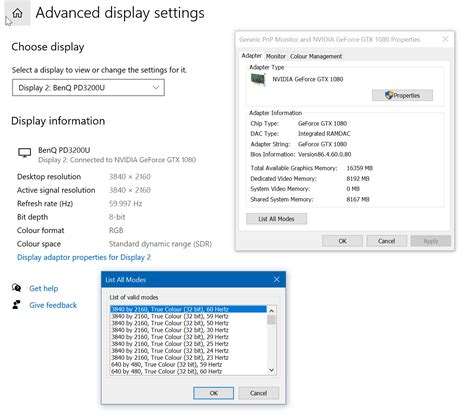
Task: Confirm OK in List All Modes dialog
Action: 214,393
